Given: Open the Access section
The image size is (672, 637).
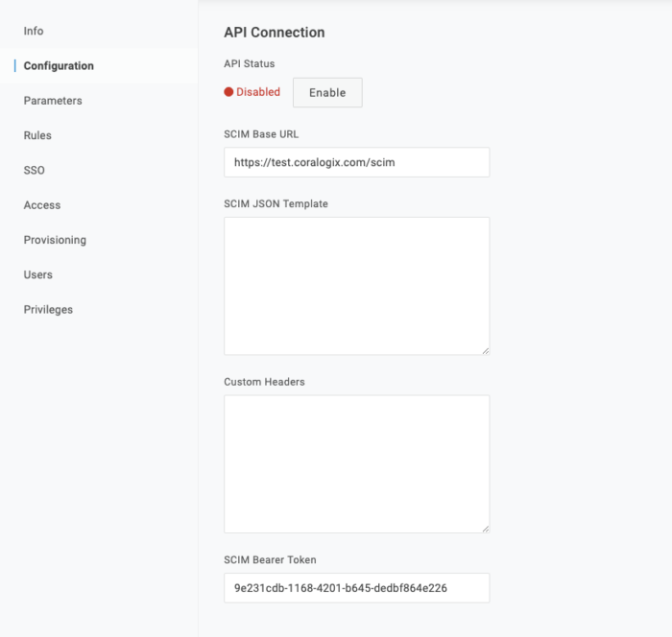Looking at the screenshot, I should tap(42, 204).
